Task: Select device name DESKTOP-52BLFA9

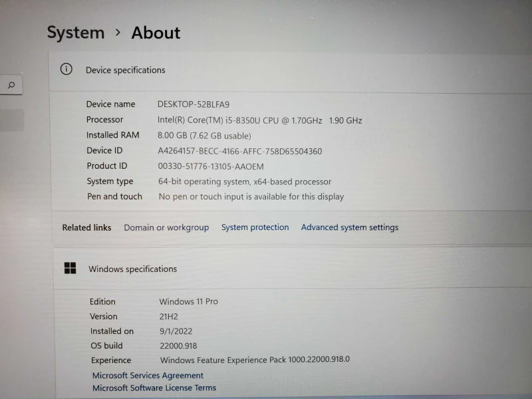Action: (194, 104)
